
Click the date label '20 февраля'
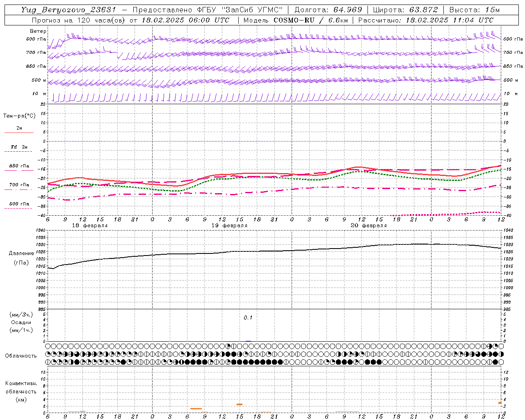[369, 226]
